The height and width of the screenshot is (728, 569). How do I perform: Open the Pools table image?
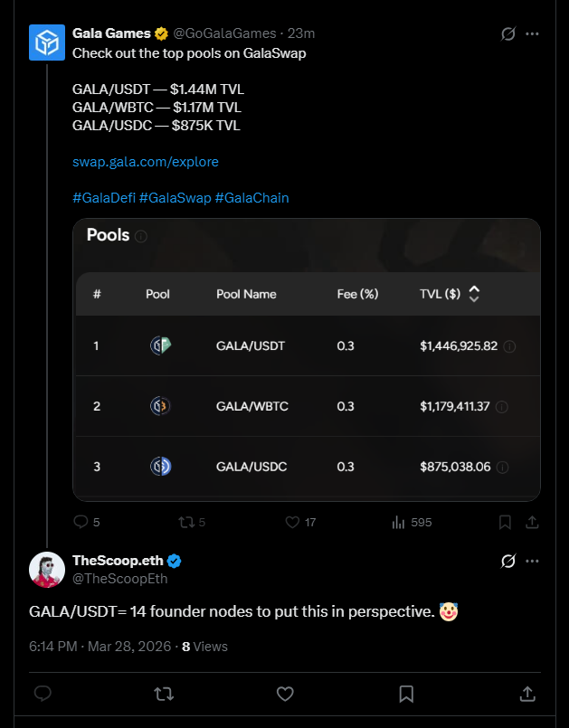(x=307, y=360)
